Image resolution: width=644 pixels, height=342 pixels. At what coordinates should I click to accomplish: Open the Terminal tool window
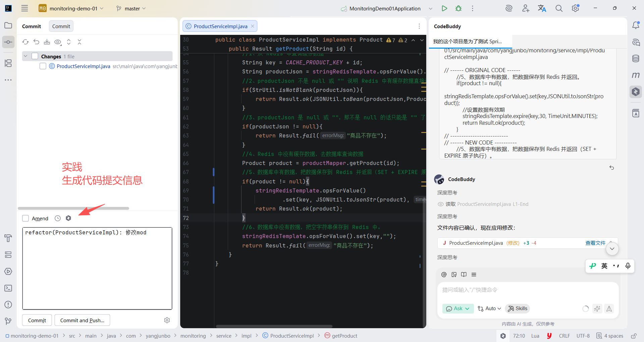8,288
